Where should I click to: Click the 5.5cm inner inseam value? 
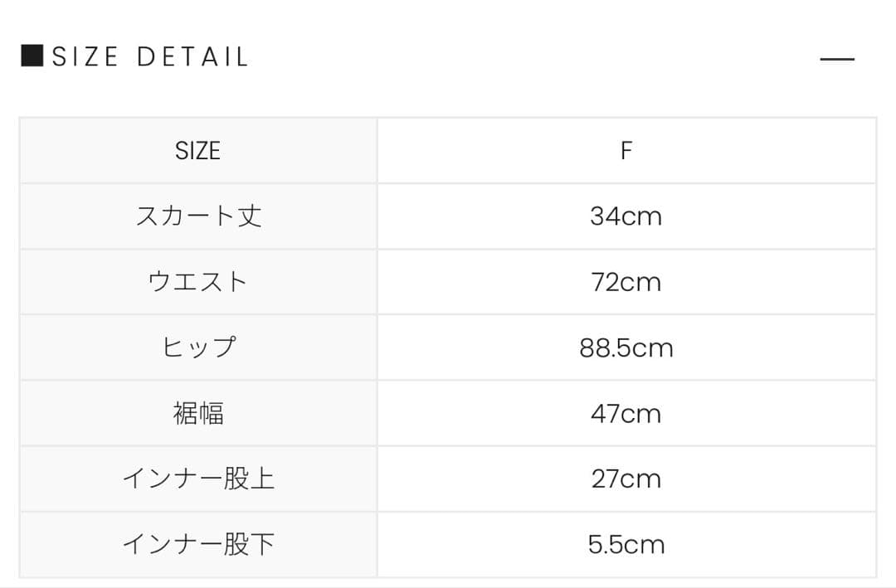627,544
